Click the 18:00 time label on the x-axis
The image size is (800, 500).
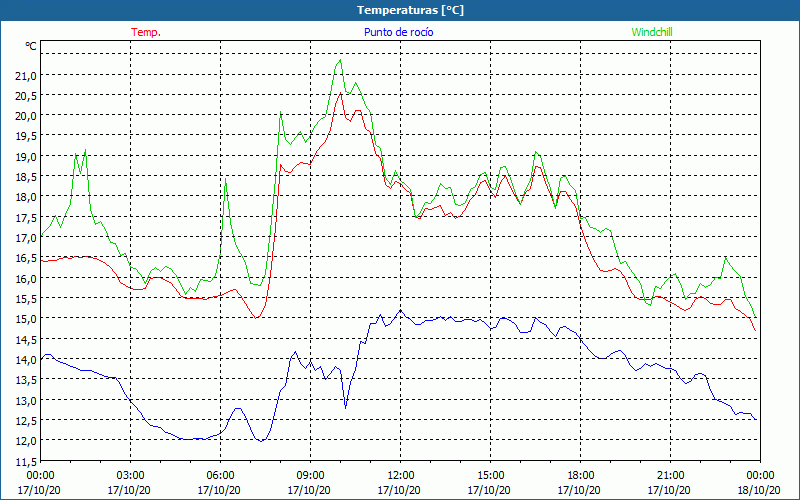[580, 476]
